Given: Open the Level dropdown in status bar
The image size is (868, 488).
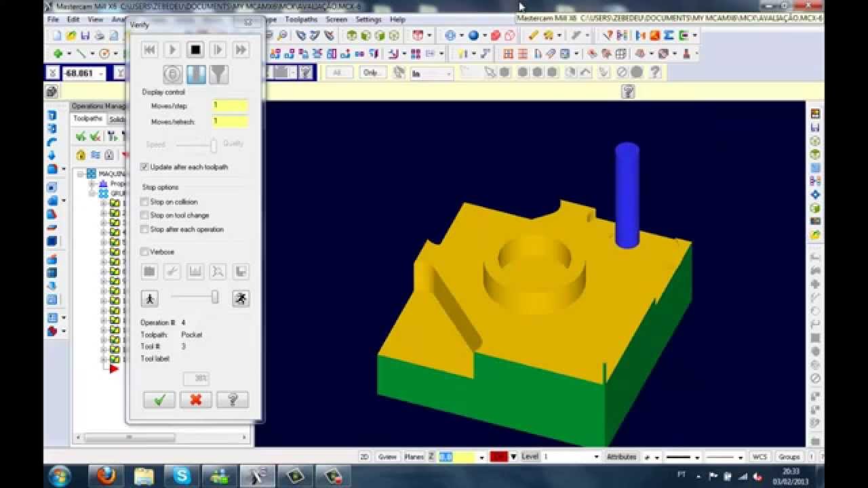Looking at the screenshot, I should [597, 457].
